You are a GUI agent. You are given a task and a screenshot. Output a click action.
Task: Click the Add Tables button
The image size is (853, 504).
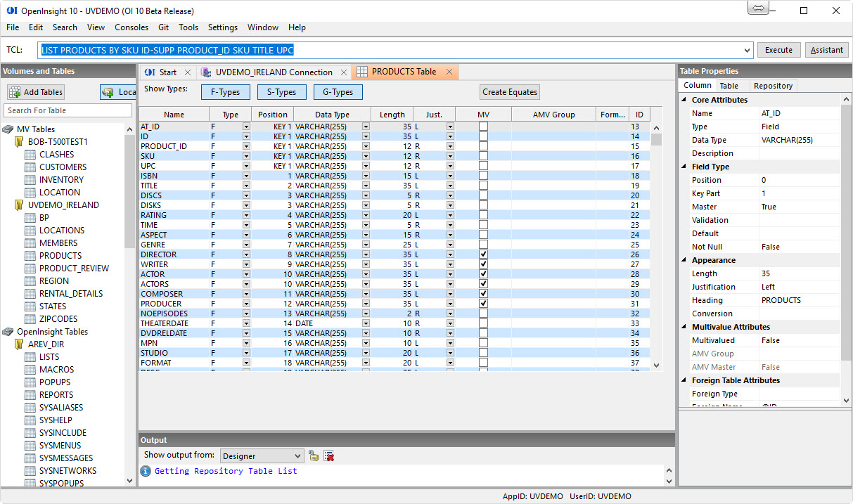point(36,92)
